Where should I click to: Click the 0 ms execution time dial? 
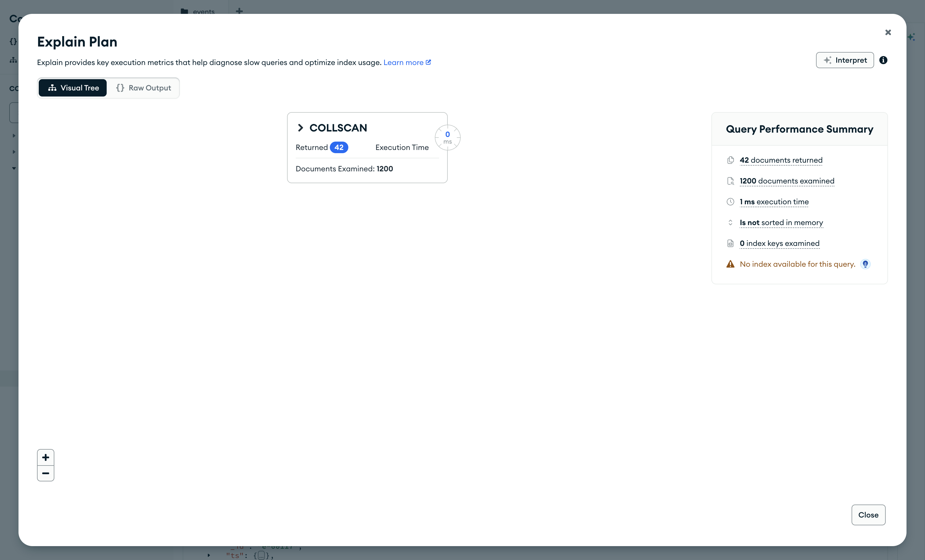pyautogui.click(x=447, y=138)
